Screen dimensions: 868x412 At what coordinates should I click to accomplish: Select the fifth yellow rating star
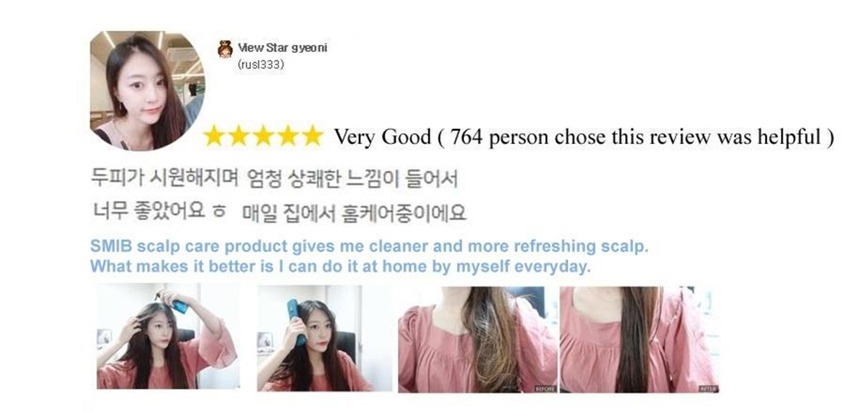tap(311, 135)
